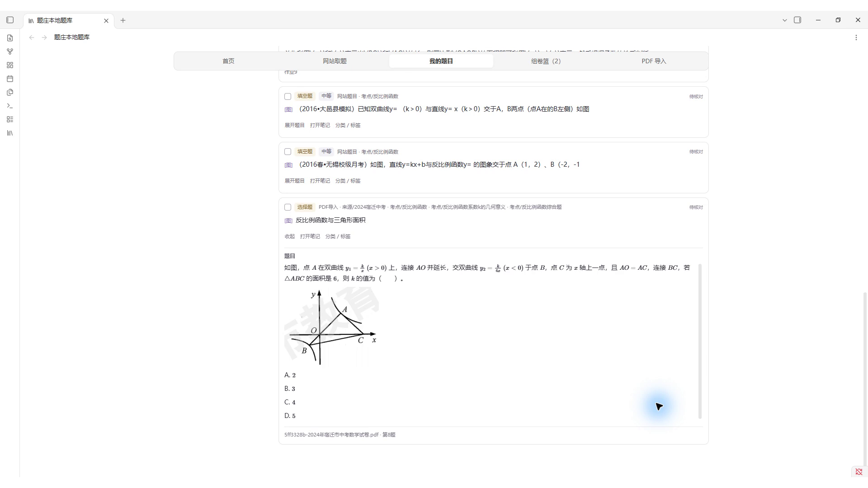The height and width of the screenshot is (488, 868).
Task: Switch to the 首页 tab
Action: pyautogui.click(x=228, y=61)
